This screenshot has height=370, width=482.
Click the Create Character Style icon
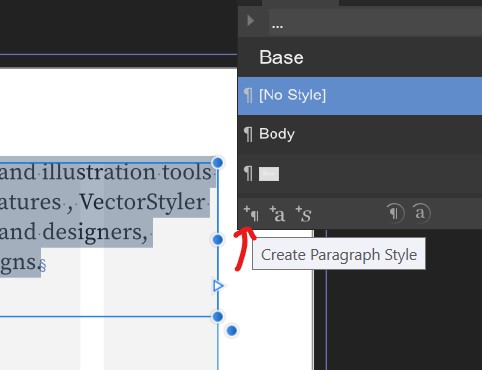(277, 214)
